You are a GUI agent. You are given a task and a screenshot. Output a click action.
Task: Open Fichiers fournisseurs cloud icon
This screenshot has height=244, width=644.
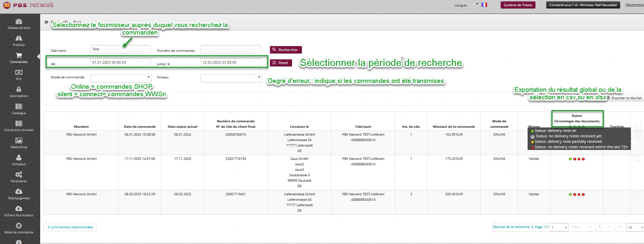(x=19, y=209)
